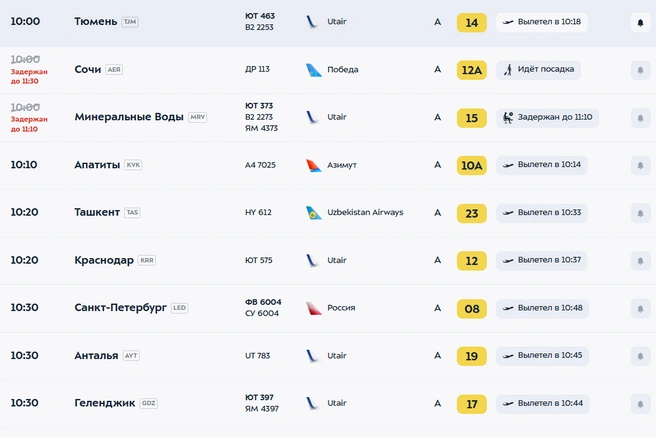
Task: Click the AYT airport code tag
Action: [131, 355]
